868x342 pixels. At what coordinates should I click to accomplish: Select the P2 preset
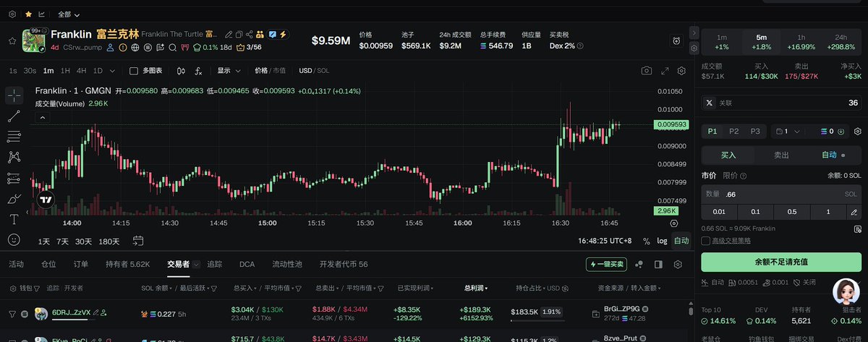point(734,131)
